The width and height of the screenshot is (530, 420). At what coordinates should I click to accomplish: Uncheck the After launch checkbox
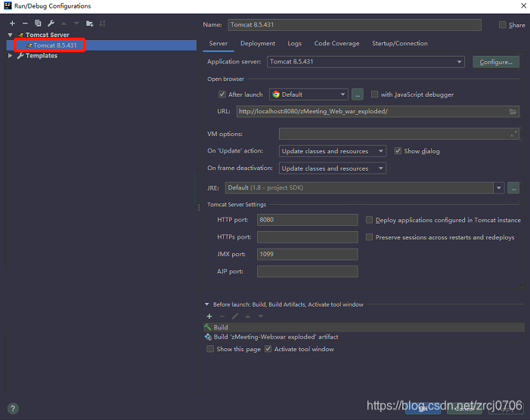[222, 94]
